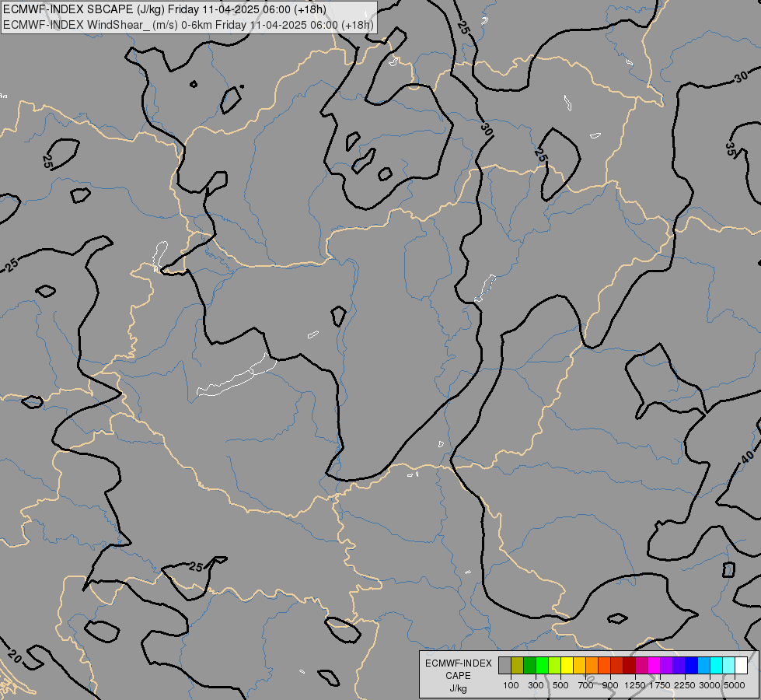Click the amber legend swatch
Screen dimensions: 761x700
tap(579, 665)
